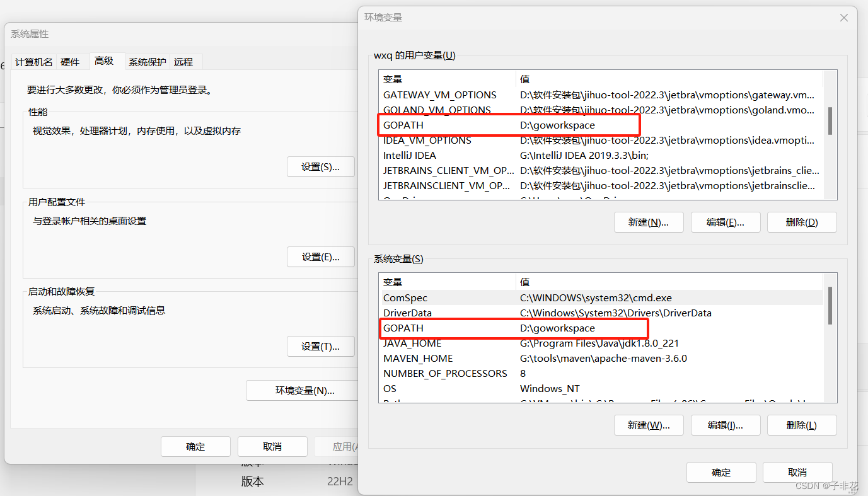Select the GOPATH row in system variables
This screenshot has width=868, height=496.
(601, 328)
